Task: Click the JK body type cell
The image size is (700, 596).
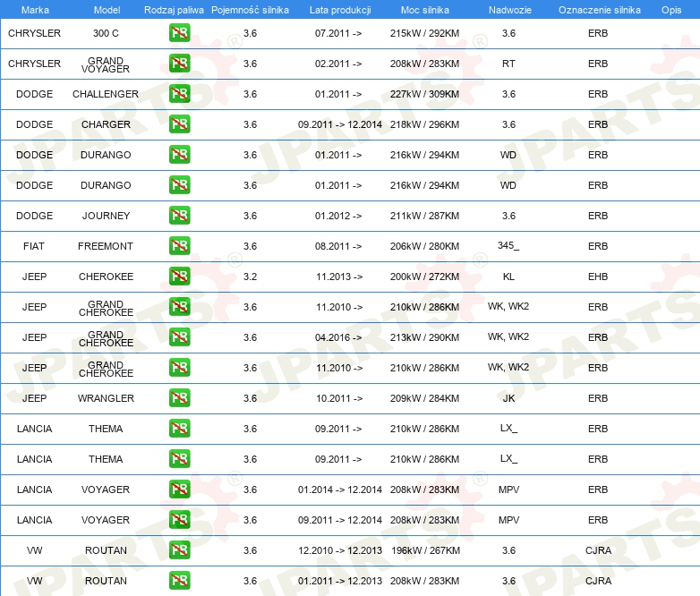Action: tap(508, 398)
